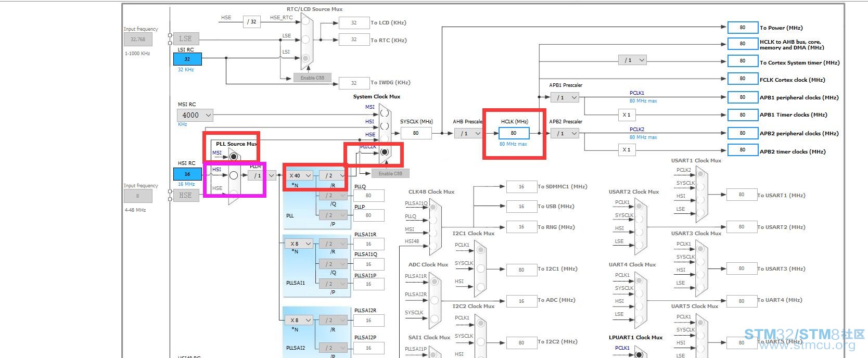Screen dimensions: 868x358
Task: Open the MSI RC 4000 frequency dropdown
Action: coord(195,115)
